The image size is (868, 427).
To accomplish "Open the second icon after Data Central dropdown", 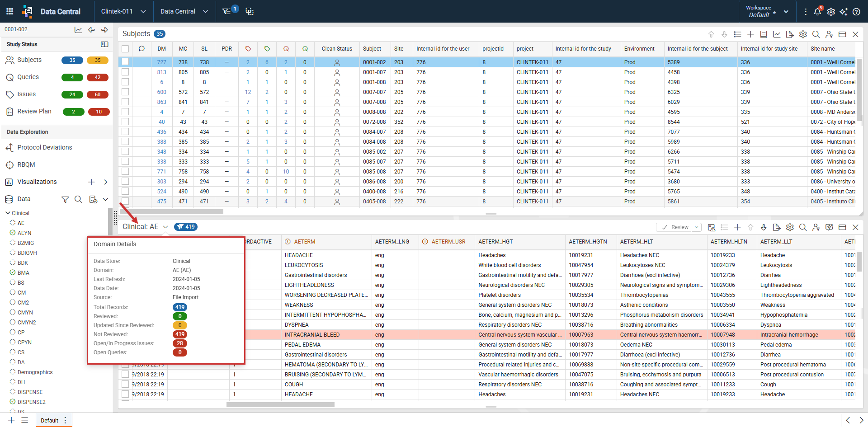I will pyautogui.click(x=250, y=11).
